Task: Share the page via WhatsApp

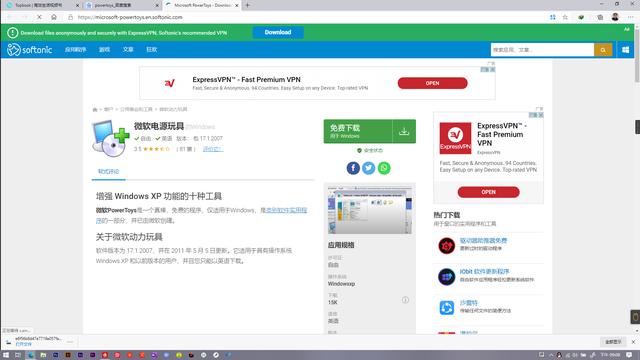Action: (x=384, y=168)
